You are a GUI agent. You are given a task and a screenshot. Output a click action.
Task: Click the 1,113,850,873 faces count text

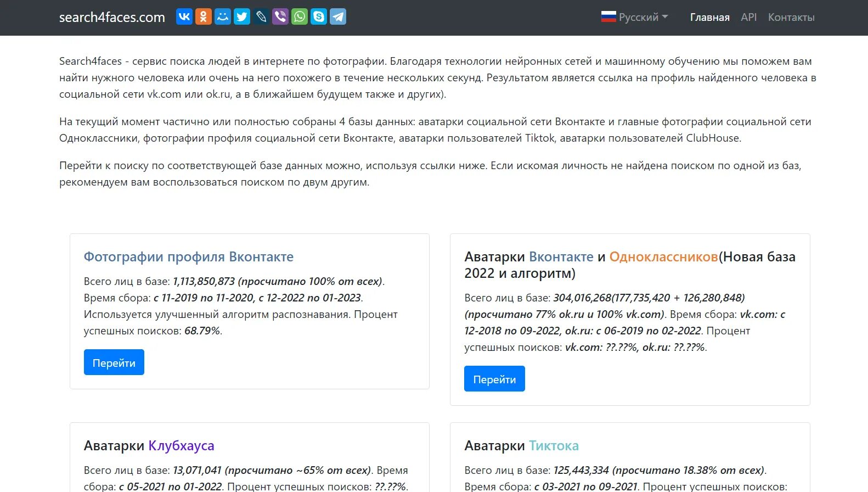click(204, 281)
